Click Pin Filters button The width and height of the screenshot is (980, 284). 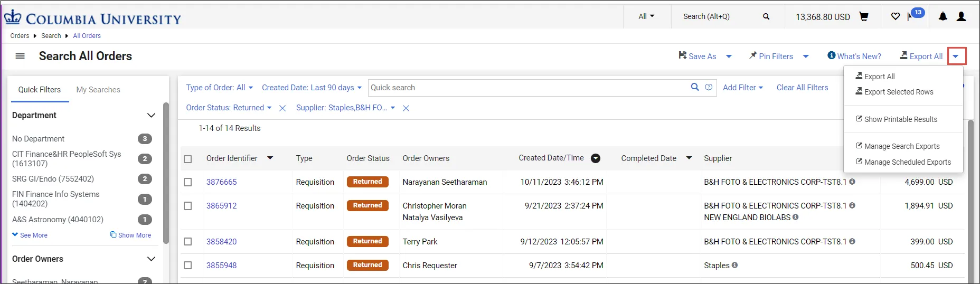tap(771, 56)
